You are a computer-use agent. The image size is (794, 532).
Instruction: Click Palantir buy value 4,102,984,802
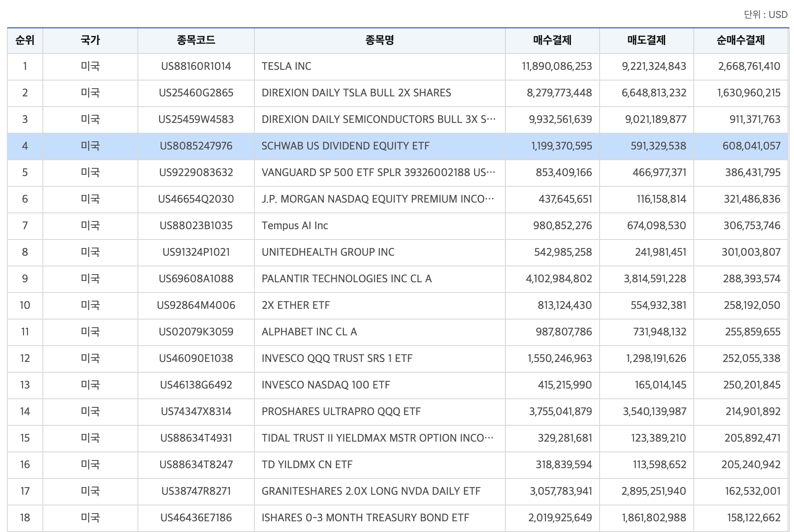[x=559, y=279]
